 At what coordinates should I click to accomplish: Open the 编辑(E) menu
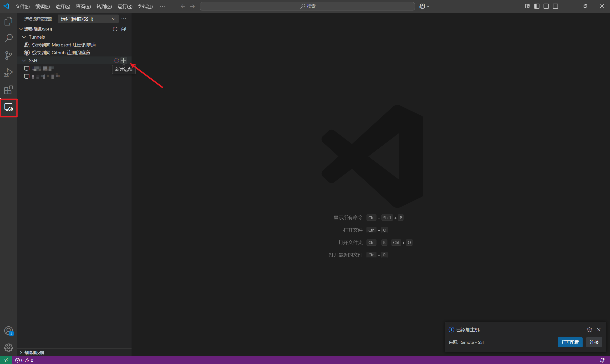[42, 6]
